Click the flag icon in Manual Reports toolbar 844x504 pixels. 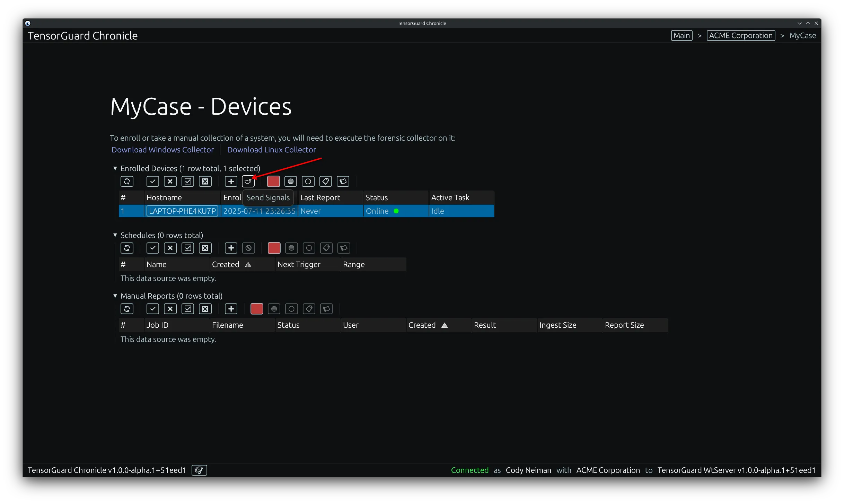pos(326,309)
